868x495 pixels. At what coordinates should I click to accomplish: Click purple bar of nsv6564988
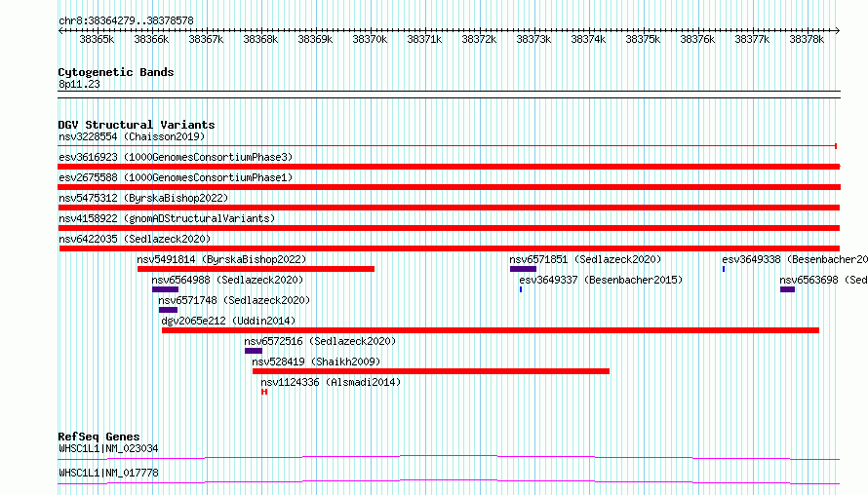tap(165, 289)
